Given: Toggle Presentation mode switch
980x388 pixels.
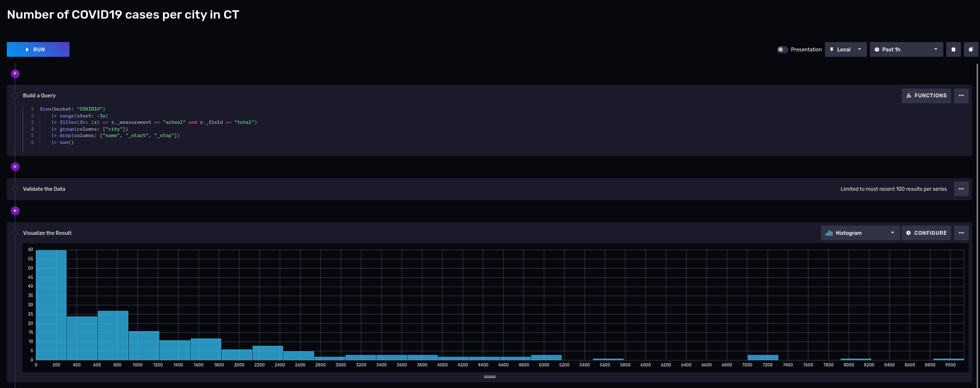Looking at the screenshot, I should (x=782, y=49).
